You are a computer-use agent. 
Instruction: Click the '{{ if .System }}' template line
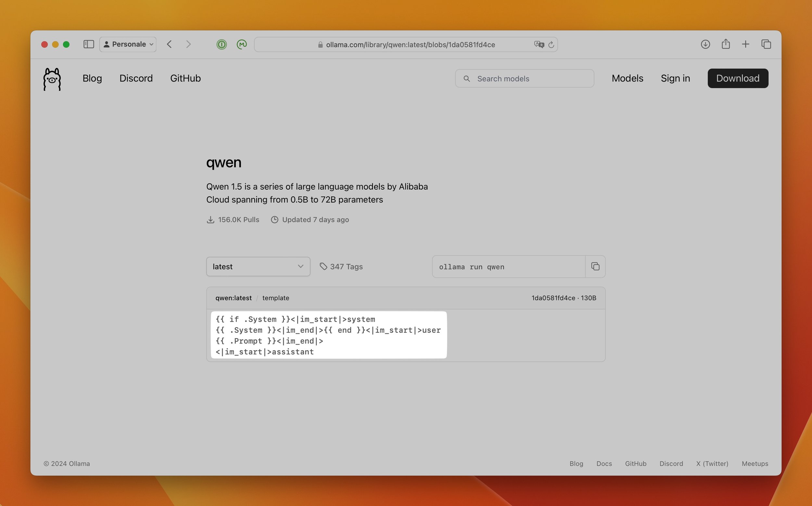pyautogui.click(x=295, y=319)
